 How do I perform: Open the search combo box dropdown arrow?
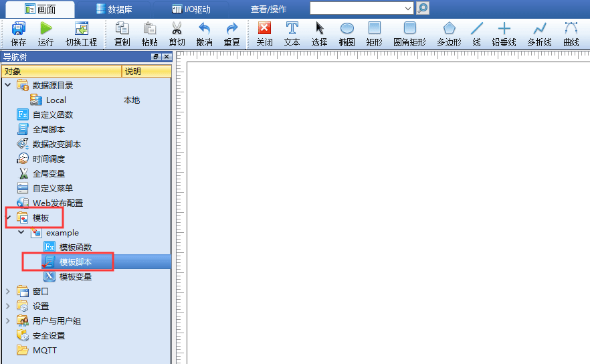tap(408, 8)
